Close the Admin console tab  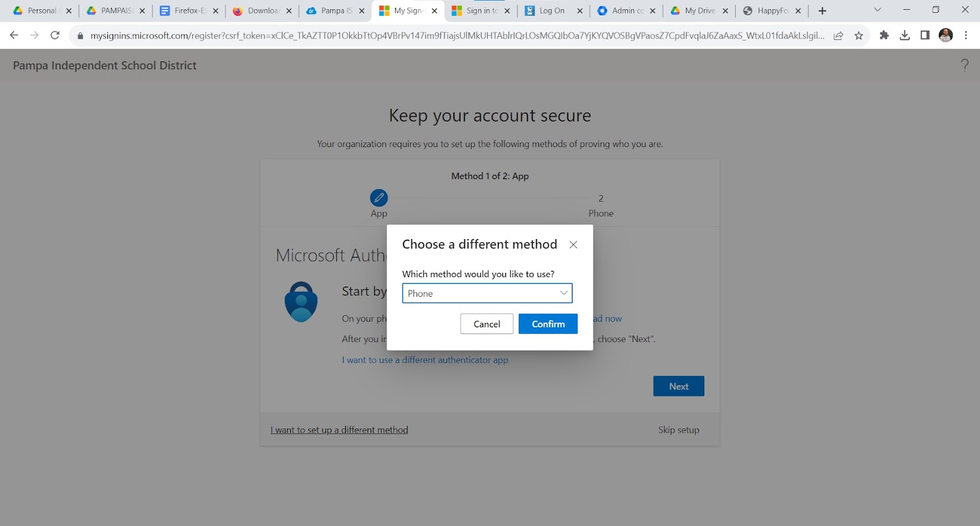click(653, 10)
